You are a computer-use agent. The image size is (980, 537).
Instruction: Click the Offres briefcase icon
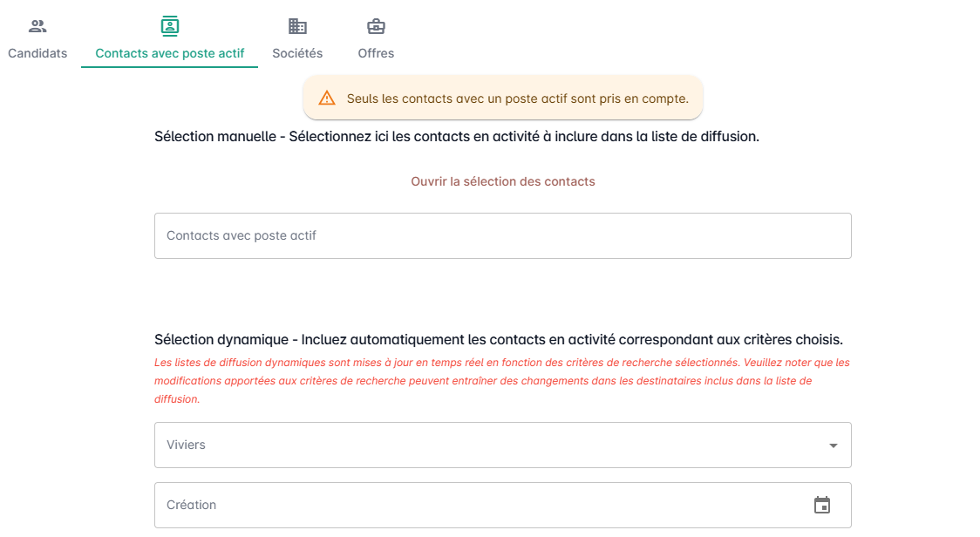pyautogui.click(x=376, y=26)
